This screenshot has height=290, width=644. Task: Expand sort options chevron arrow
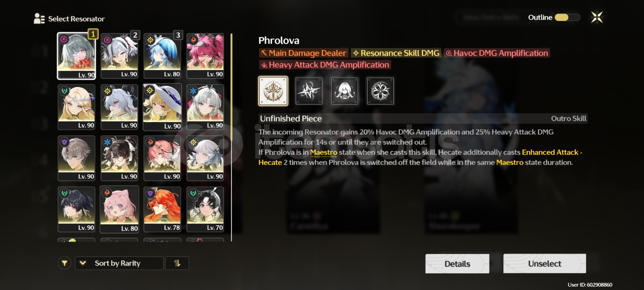83,263
